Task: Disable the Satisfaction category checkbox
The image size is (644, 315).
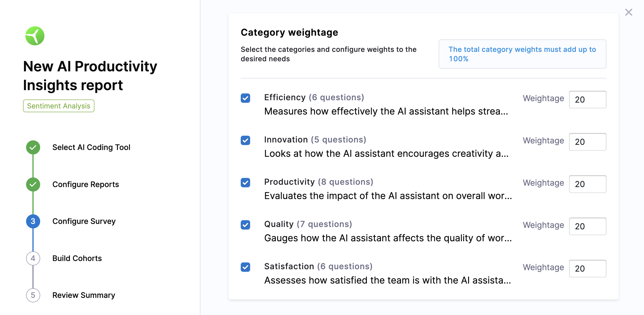Action: click(x=245, y=267)
